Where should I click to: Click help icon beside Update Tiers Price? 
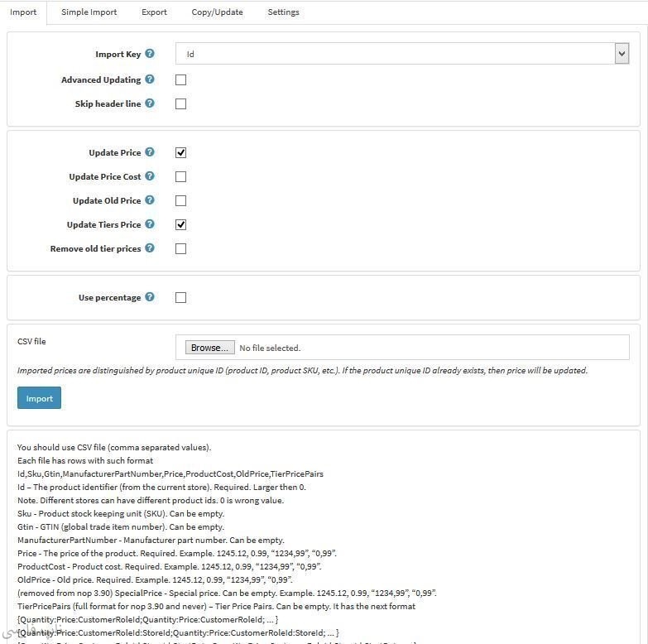coord(150,224)
